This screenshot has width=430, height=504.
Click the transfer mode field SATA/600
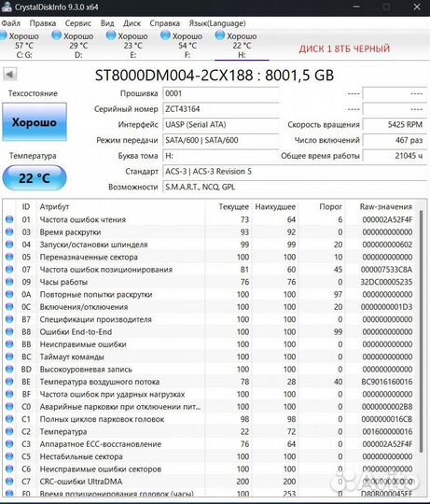[221, 140]
